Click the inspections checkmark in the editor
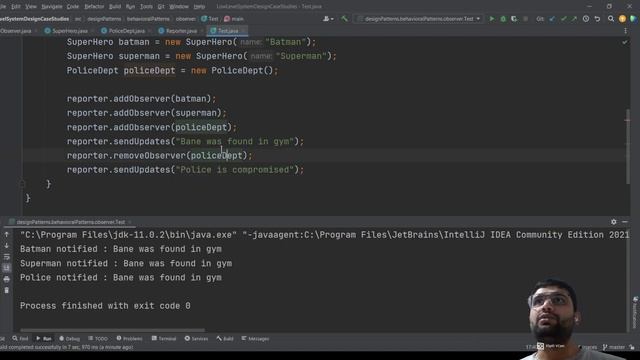Screen dimensions: 640x360 625,42
